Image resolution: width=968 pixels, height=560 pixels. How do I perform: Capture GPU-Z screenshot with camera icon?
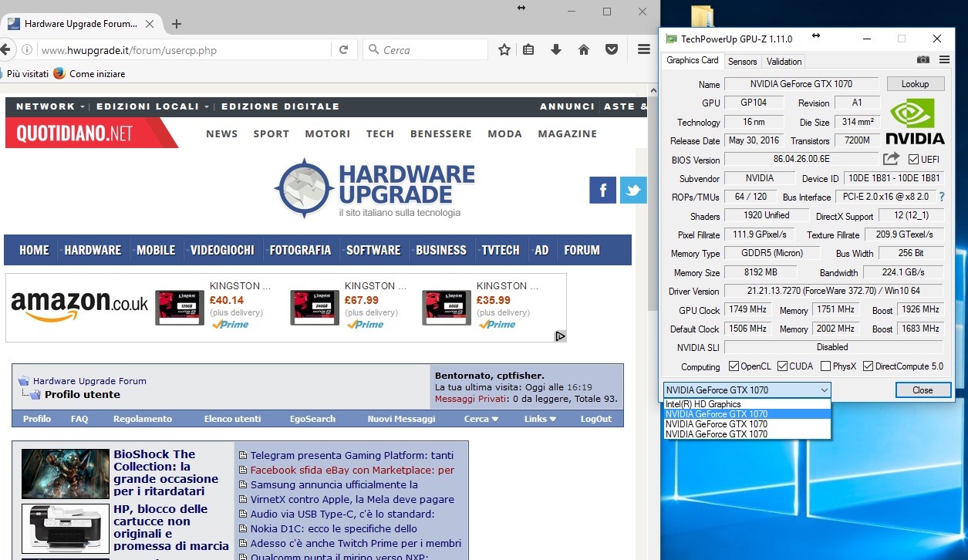point(923,60)
